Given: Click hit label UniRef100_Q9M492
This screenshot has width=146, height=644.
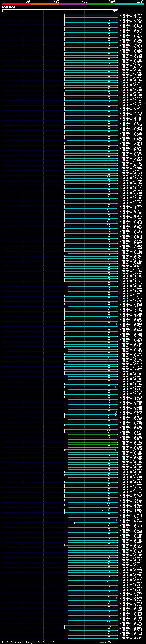Looking at the screenshot, I should (131, 608).
